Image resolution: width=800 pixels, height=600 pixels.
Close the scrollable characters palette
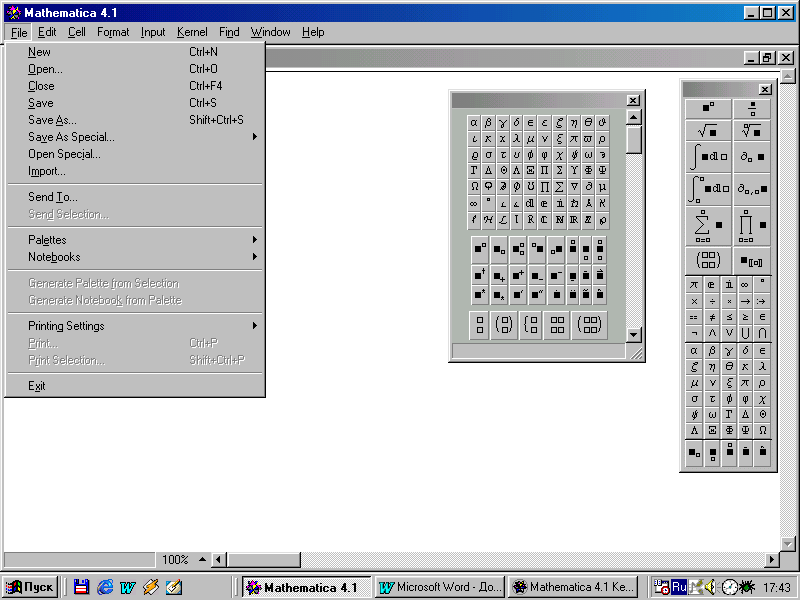[633, 101]
